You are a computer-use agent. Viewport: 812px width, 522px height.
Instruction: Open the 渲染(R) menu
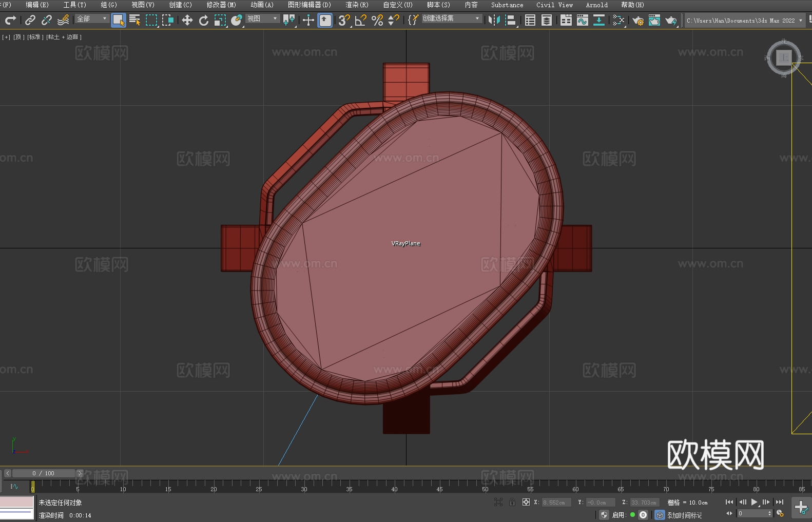(357, 5)
